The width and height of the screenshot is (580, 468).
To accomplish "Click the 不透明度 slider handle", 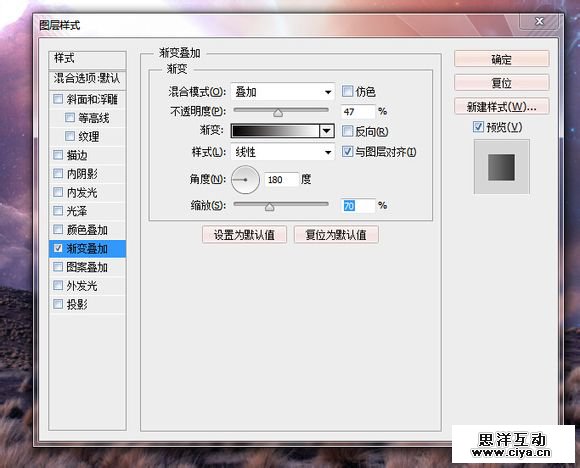I will point(278,112).
